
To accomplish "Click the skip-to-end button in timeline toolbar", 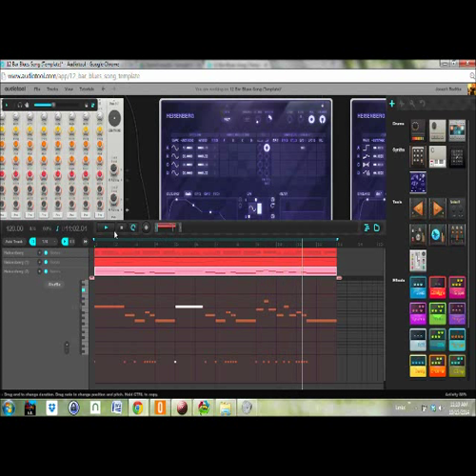I will 85,242.
